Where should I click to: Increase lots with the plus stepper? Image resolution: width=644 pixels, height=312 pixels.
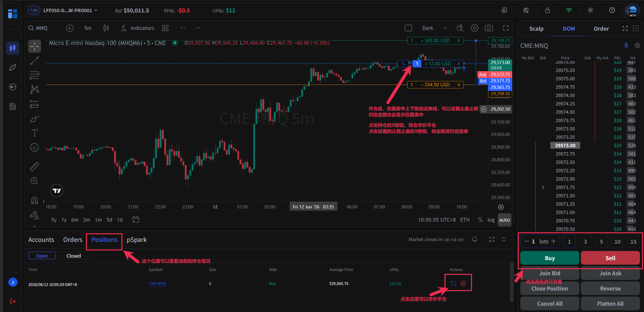coord(554,241)
